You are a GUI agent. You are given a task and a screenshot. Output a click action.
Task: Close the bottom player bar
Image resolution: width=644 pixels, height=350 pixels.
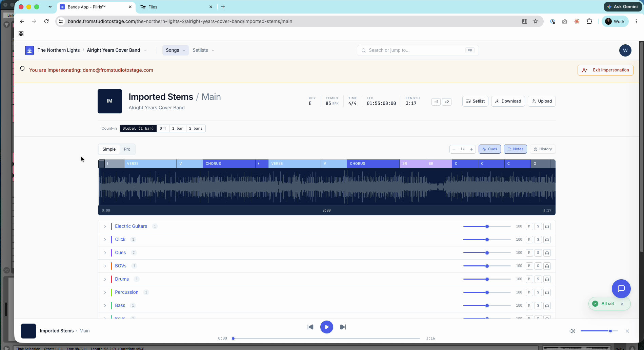(627, 331)
